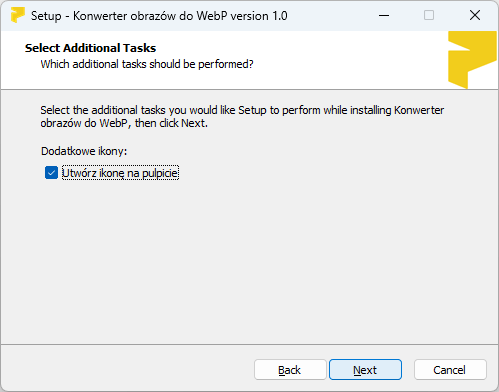This screenshot has width=499, height=392.
Task: Click the instruction paragraph mentioning 'then click Next'
Action: 242,117
